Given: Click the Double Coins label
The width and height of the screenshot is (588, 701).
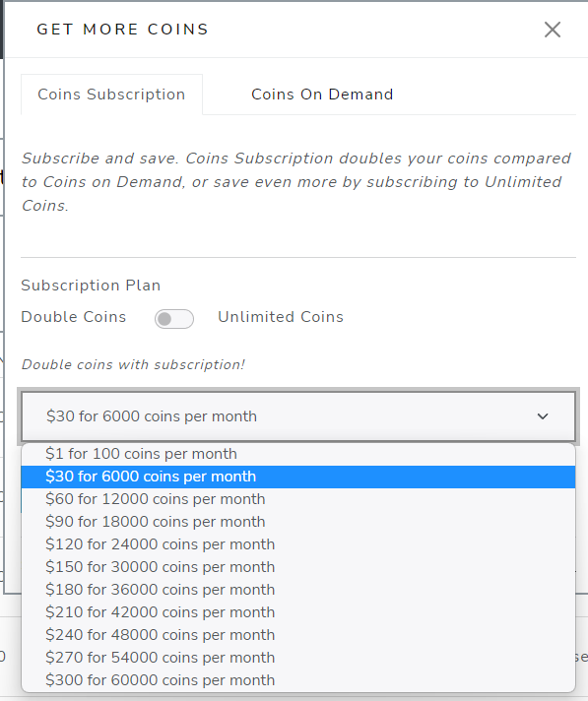Looking at the screenshot, I should 73,317.
